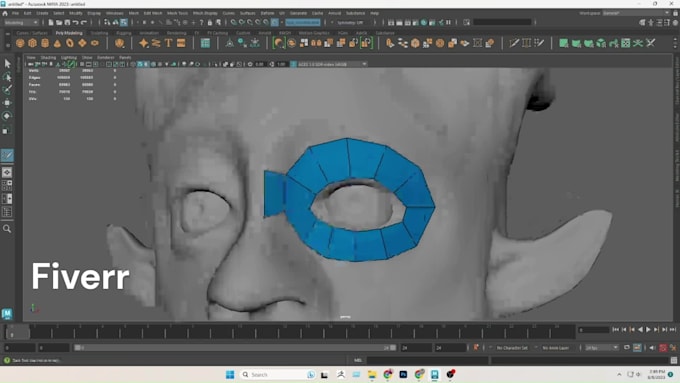The width and height of the screenshot is (680, 383).
Task: Open the viewport color management dropdown
Action: click(332, 64)
